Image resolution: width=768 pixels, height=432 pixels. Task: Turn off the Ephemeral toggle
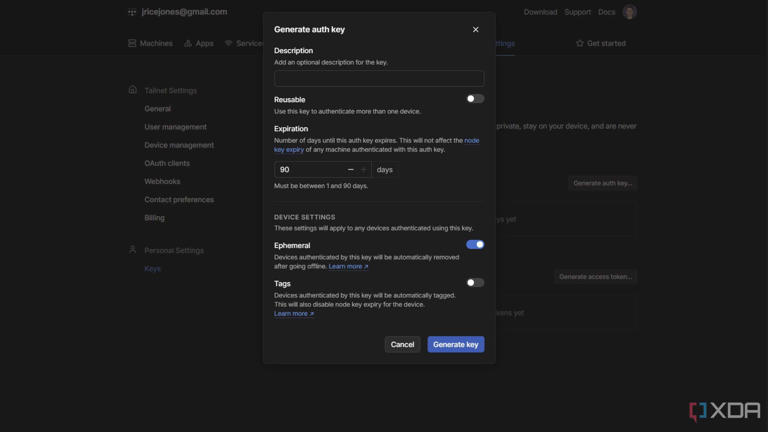[475, 245]
